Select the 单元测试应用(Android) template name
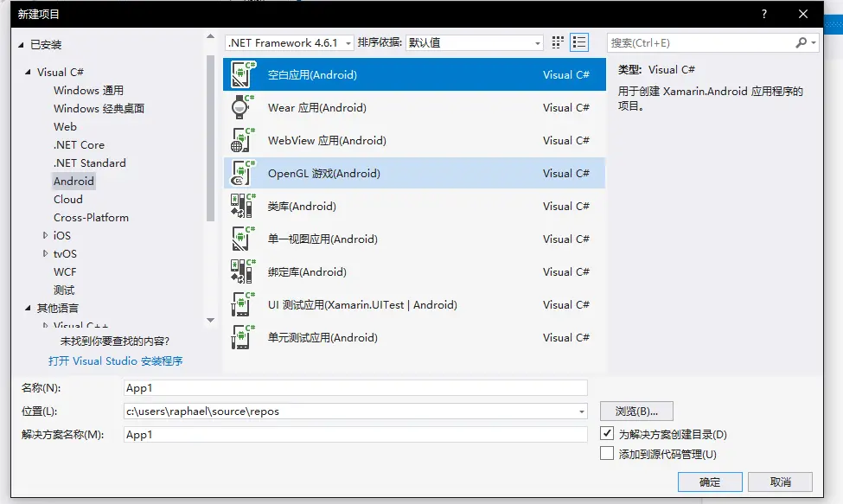 pyautogui.click(x=323, y=337)
